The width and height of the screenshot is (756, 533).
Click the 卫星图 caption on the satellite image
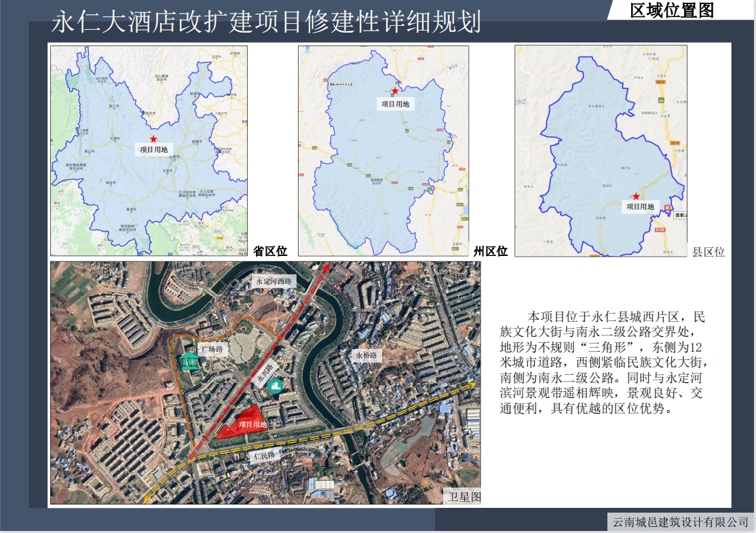[464, 497]
